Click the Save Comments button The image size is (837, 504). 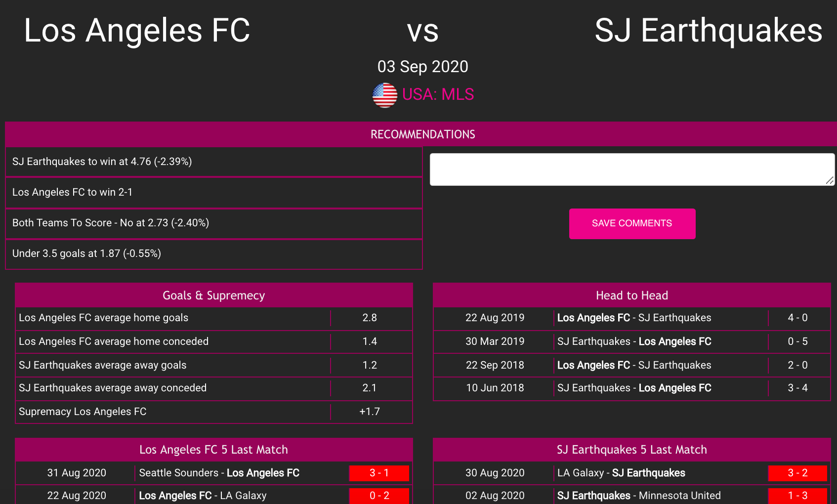pyautogui.click(x=632, y=223)
